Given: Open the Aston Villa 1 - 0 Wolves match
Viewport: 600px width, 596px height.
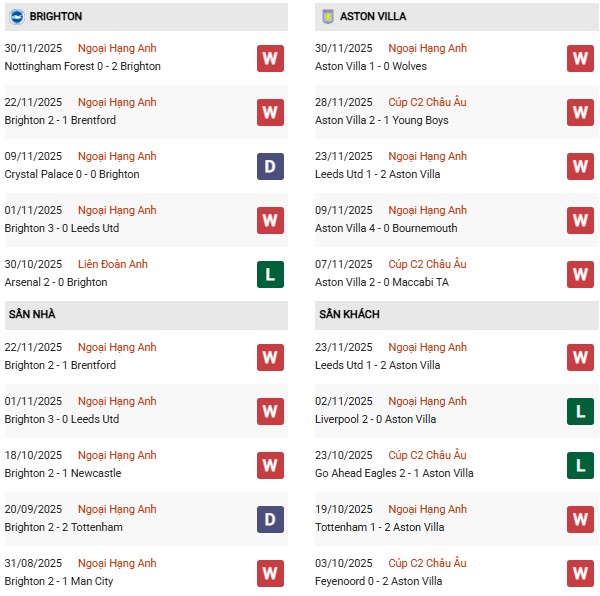Looking at the screenshot, I should coord(370,66).
